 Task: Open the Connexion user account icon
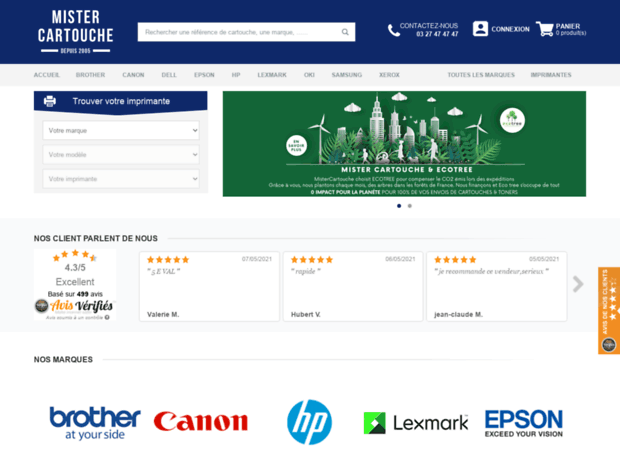[x=480, y=29]
